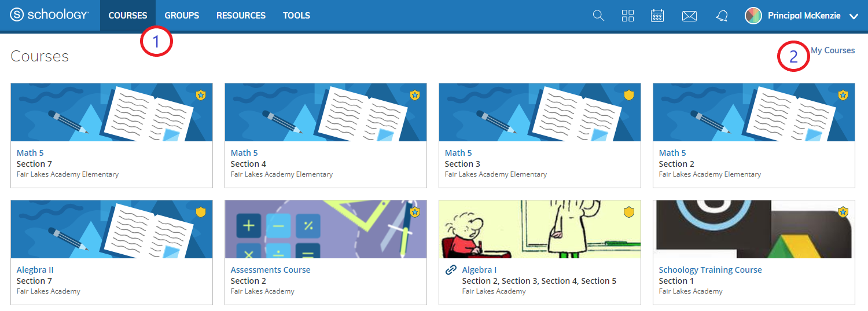
Task: Open the Tools menu
Action: tap(296, 16)
